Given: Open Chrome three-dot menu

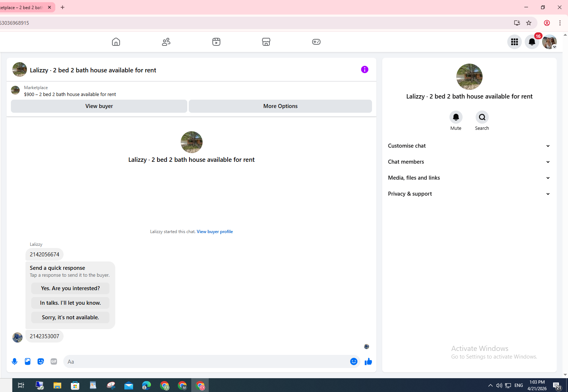Looking at the screenshot, I should click(x=560, y=23).
